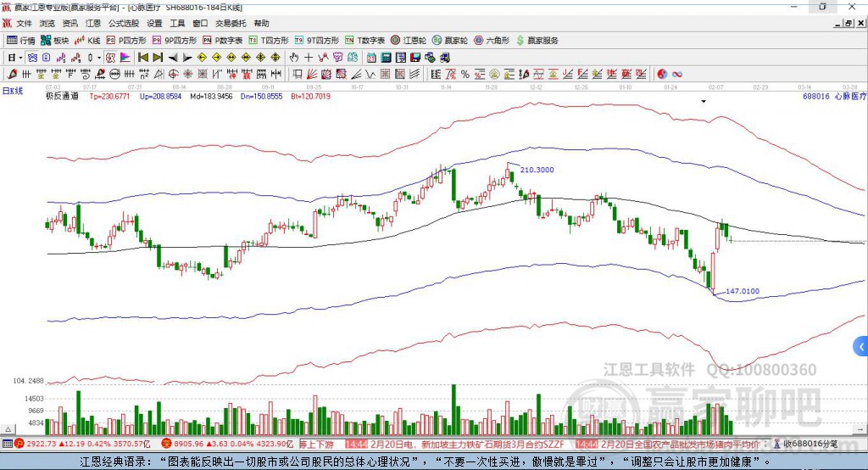868x470 pixels.
Task: Click the 210.3000 high price marker
Action: pyautogui.click(x=537, y=171)
